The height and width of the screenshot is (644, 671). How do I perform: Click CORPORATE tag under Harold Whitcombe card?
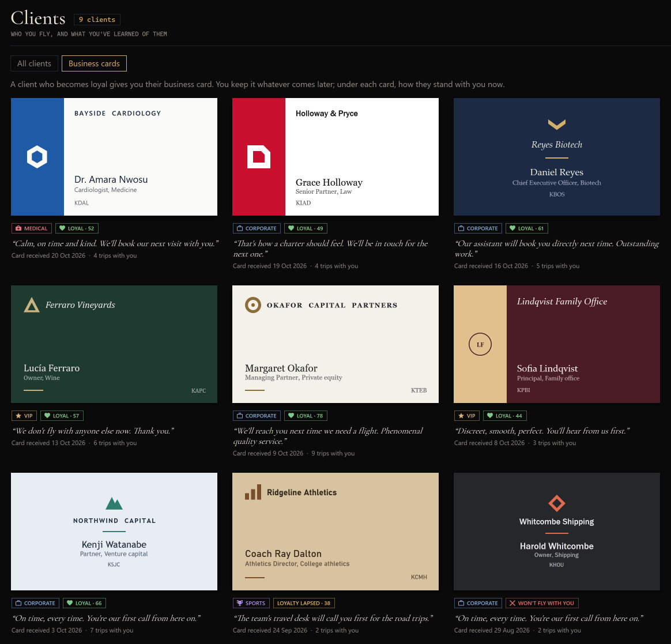478,603
